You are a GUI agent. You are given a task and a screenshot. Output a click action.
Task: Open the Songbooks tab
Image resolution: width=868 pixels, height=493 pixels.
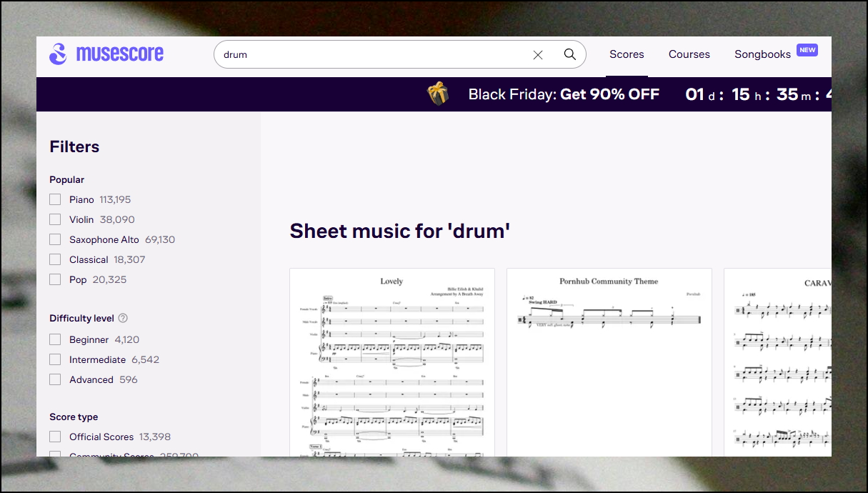click(762, 54)
